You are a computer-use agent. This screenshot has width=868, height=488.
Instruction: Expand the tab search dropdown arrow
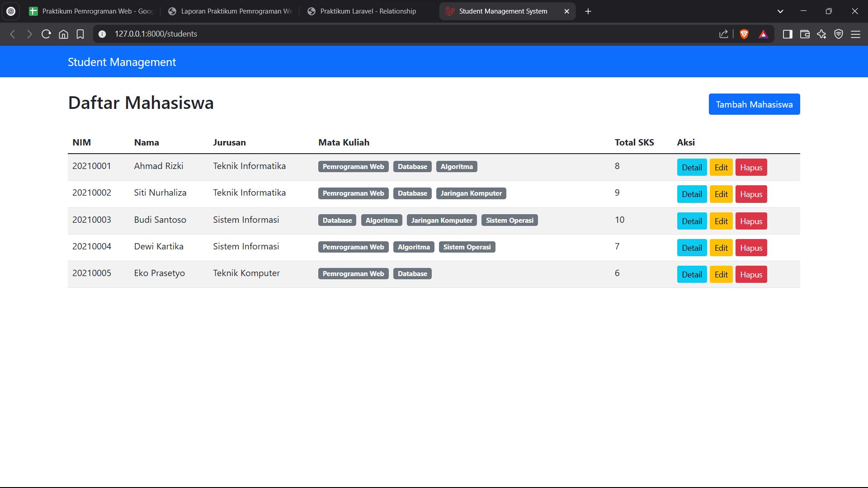click(x=780, y=11)
